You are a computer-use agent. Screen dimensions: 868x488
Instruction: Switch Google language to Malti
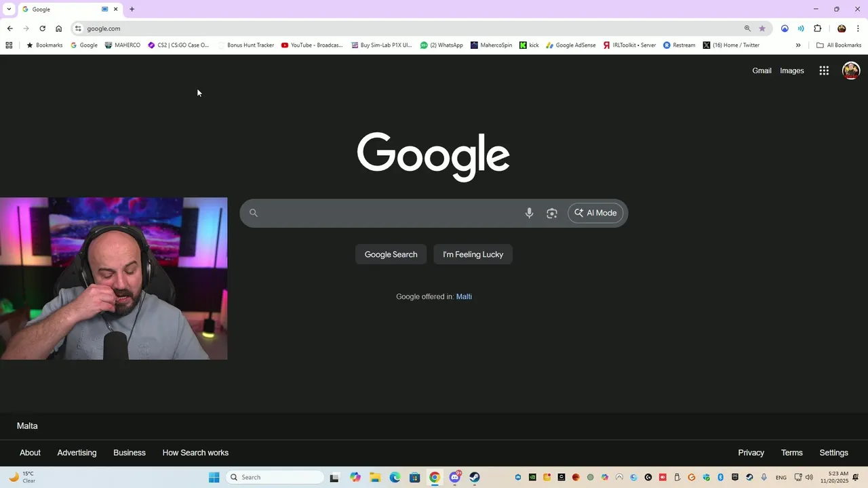tap(464, 296)
